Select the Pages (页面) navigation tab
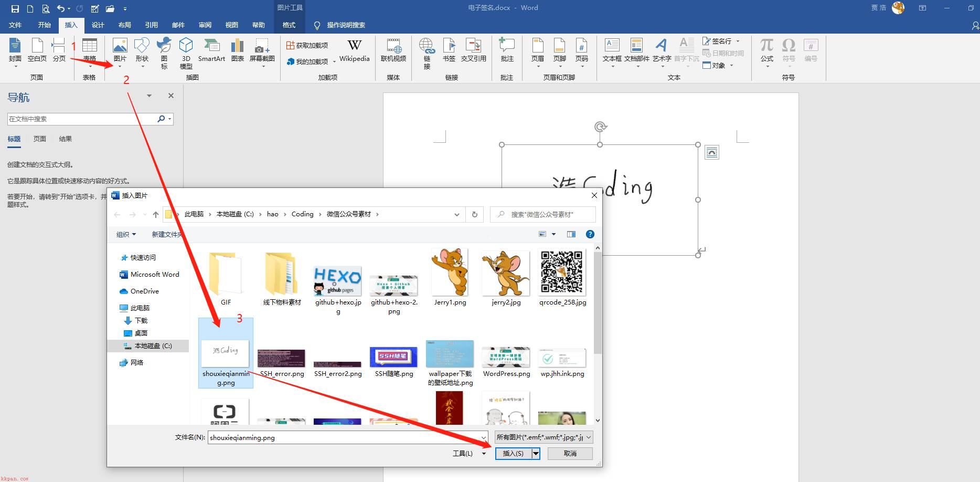Viewport: 980px width, 482px height. [40, 139]
